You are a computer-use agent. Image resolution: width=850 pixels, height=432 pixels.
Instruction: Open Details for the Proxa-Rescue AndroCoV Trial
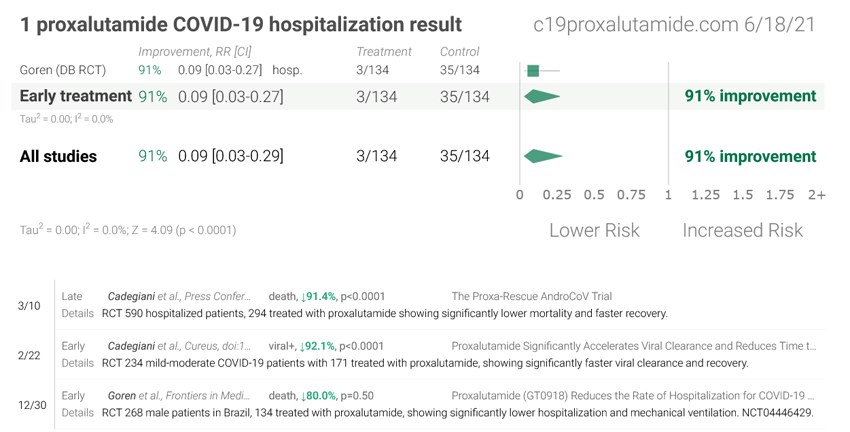78,313
